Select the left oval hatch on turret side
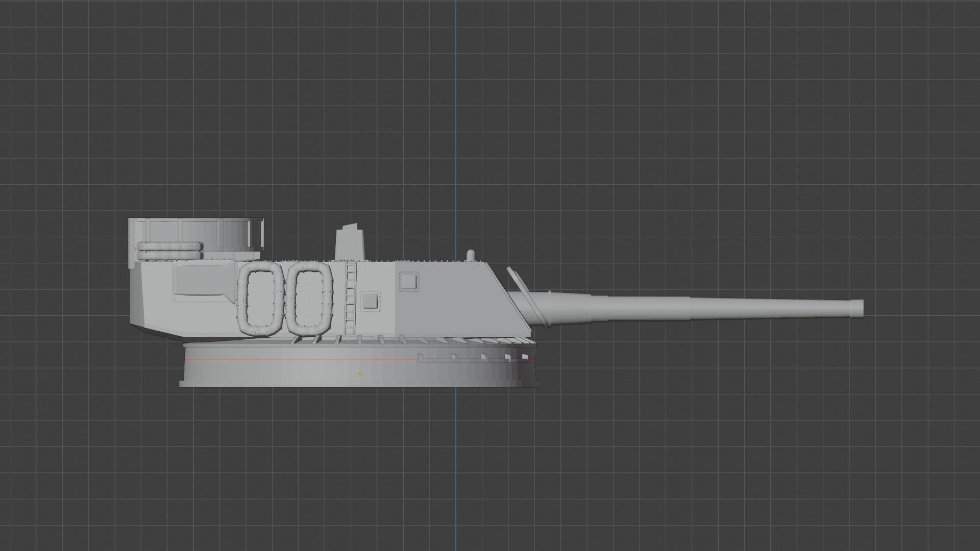The width and height of the screenshot is (980, 551). click(x=260, y=298)
